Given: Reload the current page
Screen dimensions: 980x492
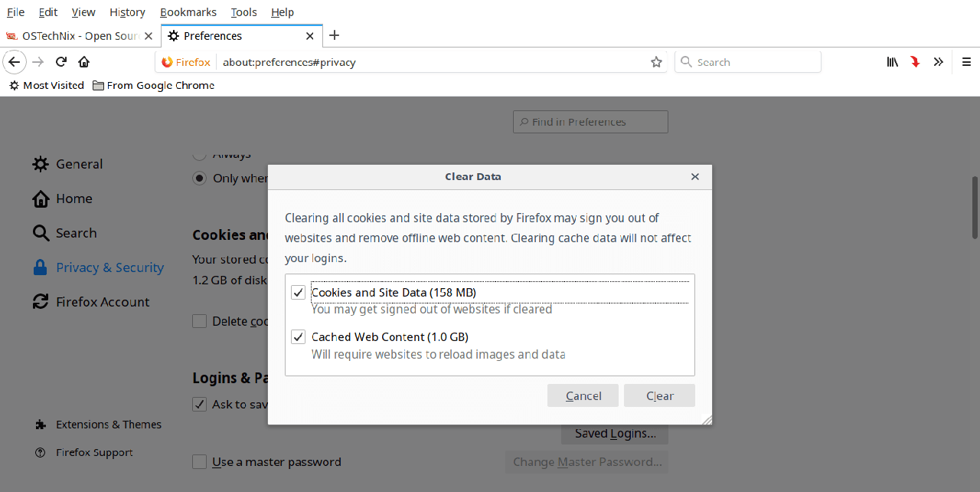Looking at the screenshot, I should [61, 62].
